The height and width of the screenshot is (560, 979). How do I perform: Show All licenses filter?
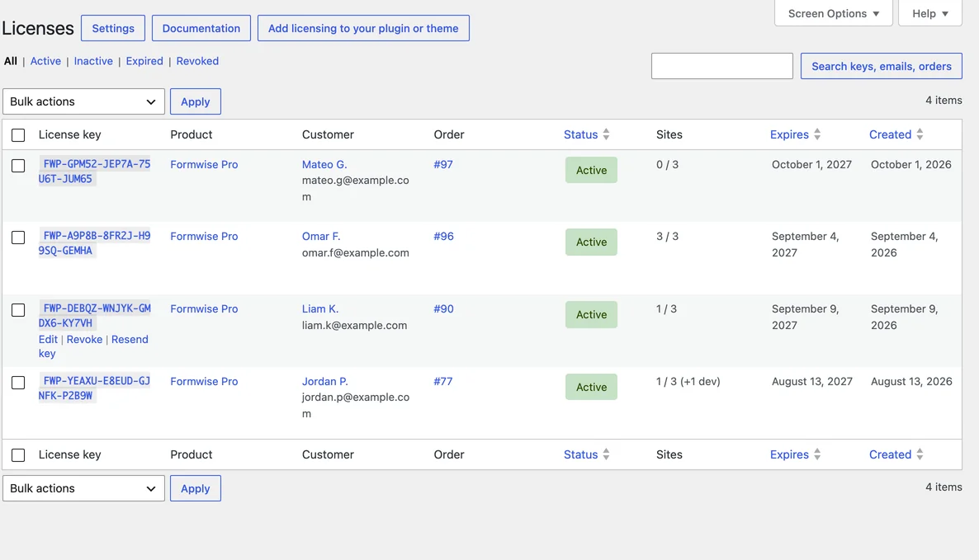[11, 61]
